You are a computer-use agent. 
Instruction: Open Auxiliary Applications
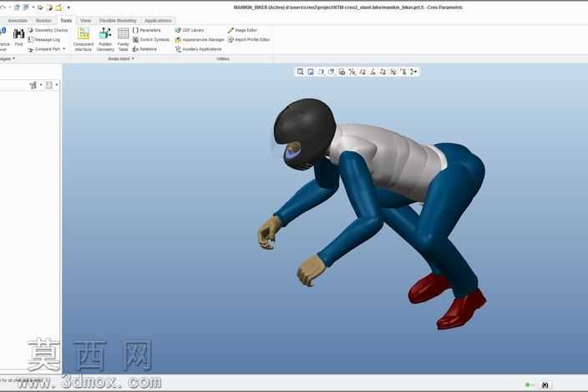tap(199, 49)
